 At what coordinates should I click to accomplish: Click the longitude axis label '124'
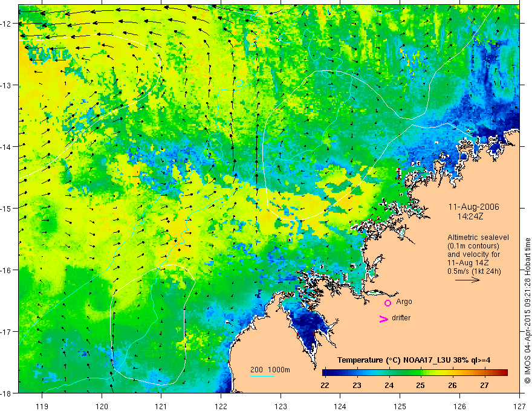pos(340,406)
